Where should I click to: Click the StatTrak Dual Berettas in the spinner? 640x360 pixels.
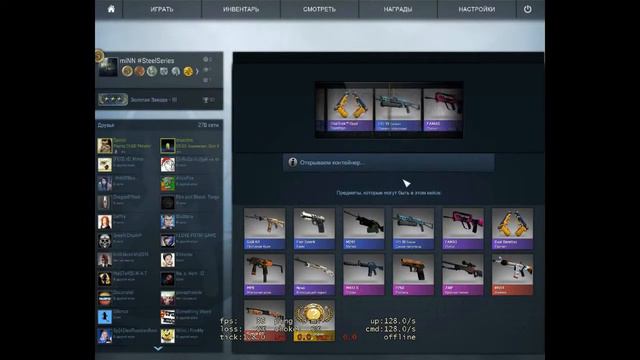pos(350,110)
